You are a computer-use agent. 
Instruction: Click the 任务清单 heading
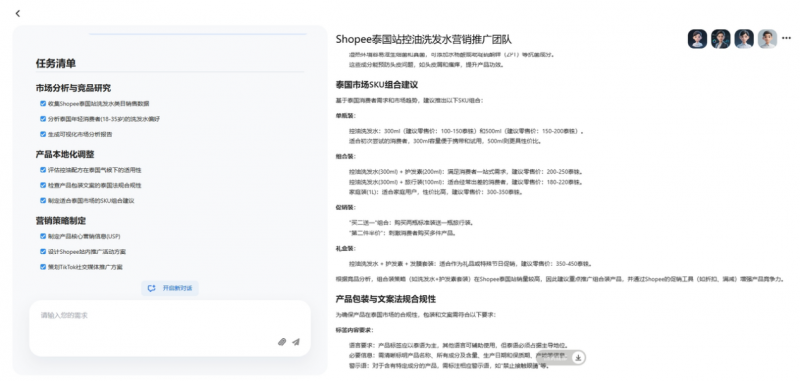click(56, 63)
